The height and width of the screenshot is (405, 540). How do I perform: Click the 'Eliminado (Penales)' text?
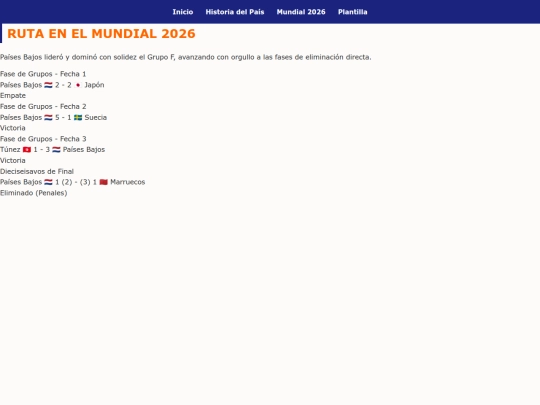[x=33, y=193]
